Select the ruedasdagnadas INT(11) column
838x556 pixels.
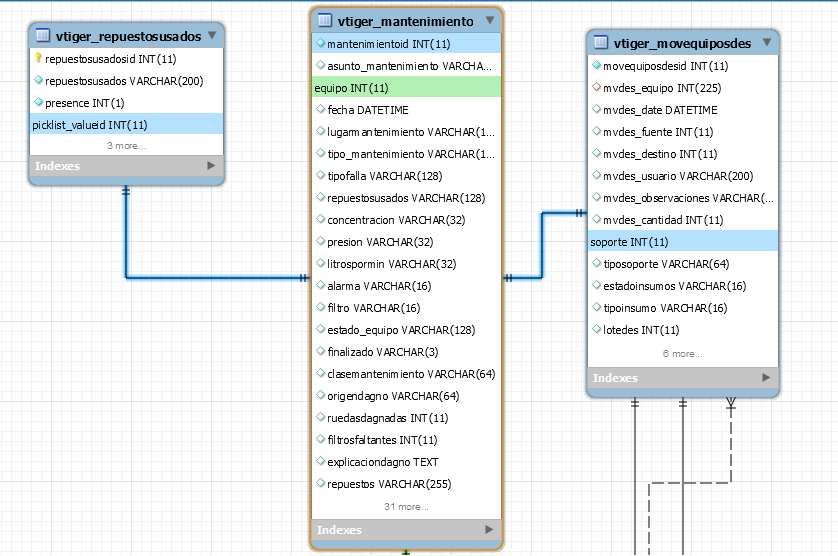point(406,418)
